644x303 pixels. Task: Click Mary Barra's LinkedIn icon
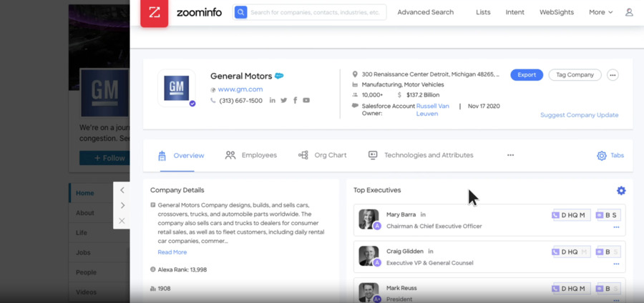click(x=423, y=214)
